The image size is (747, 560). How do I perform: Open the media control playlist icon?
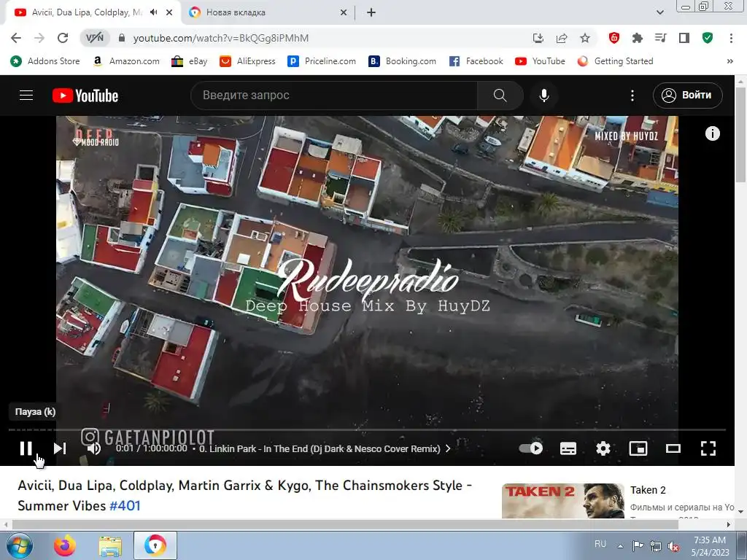pyautogui.click(x=661, y=38)
